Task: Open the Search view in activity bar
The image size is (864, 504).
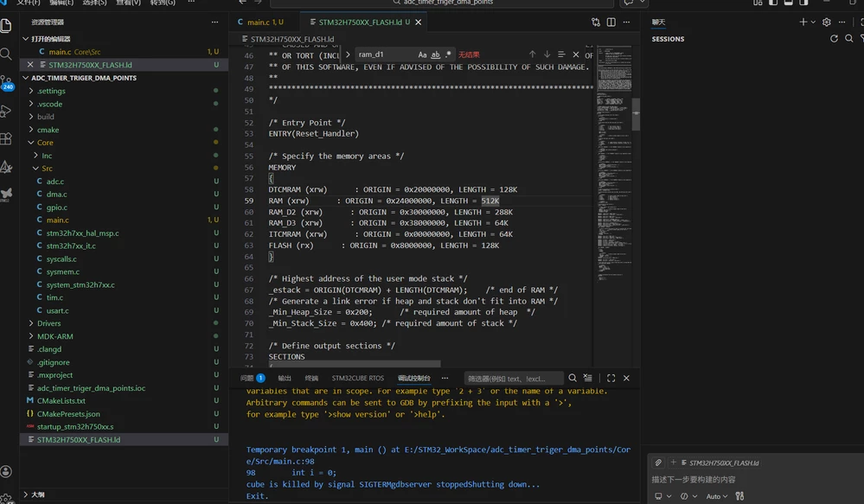Action: (x=6, y=54)
